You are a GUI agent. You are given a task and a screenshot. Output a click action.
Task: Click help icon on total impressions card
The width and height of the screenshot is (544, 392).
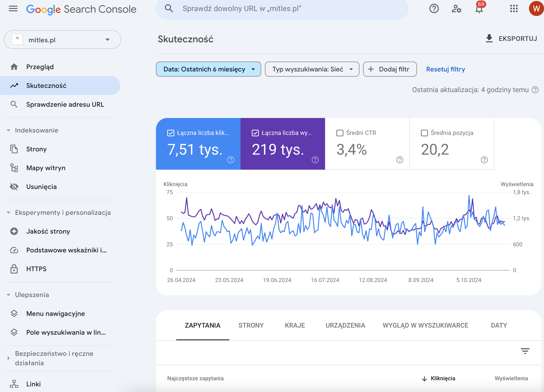tap(315, 160)
